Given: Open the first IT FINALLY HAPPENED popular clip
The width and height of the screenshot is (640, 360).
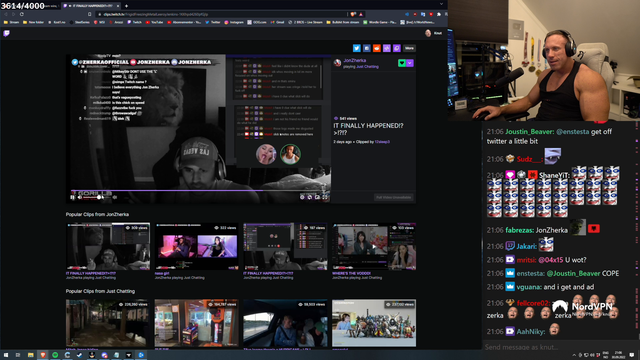Looking at the screenshot, I should click(x=108, y=246).
